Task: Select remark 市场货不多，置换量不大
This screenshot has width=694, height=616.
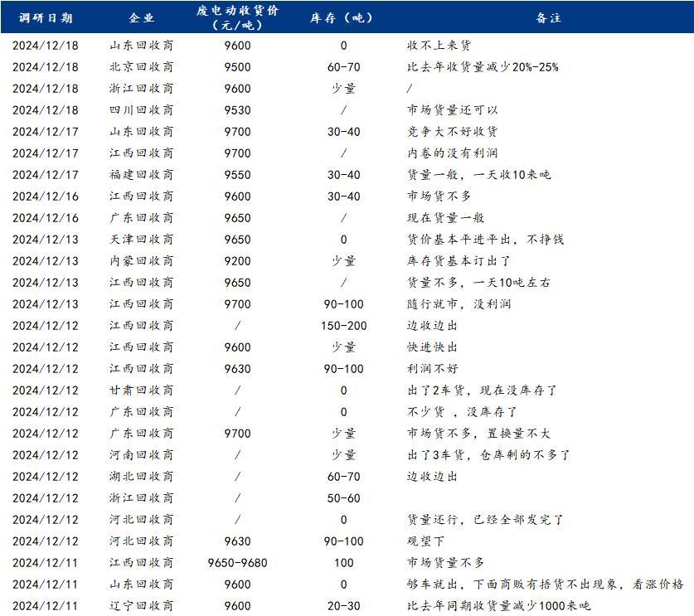Action: point(478,434)
